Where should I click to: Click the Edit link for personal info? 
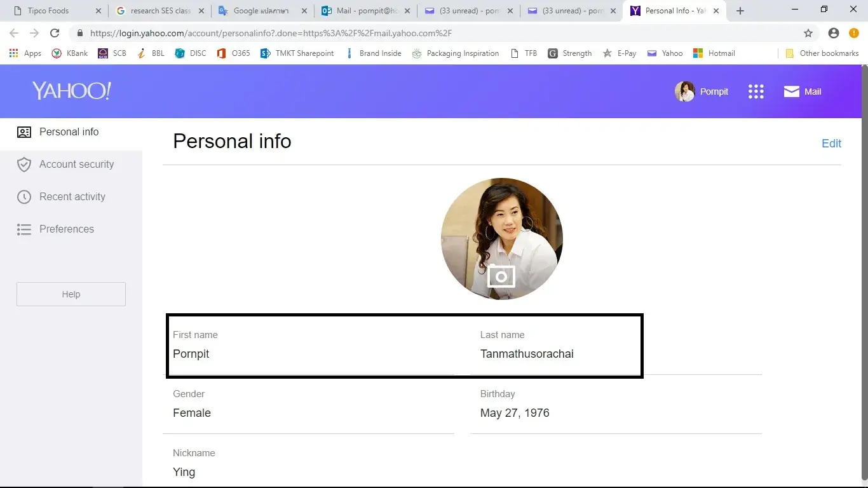831,144
